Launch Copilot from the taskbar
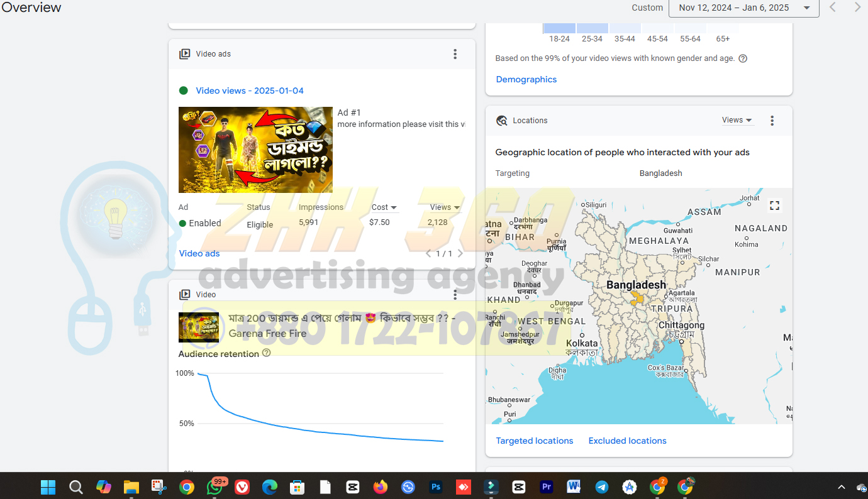868x499 pixels. pyautogui.click(x=103, y=487)
